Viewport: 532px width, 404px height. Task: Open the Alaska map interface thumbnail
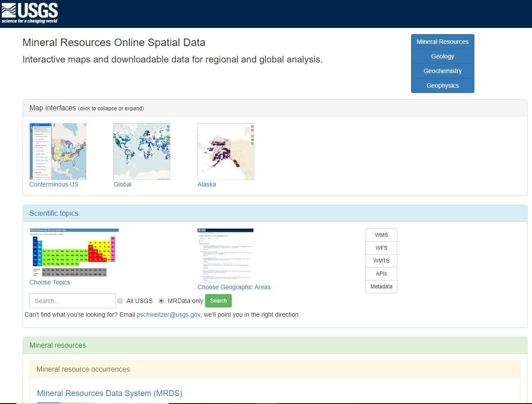pos(225,151)
